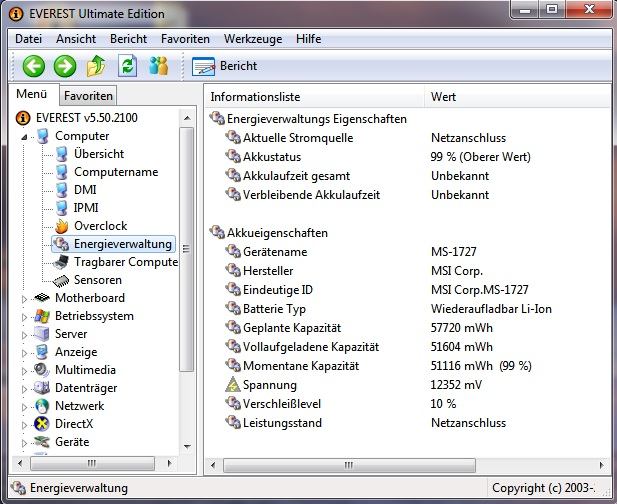
Task: Refresh the page with the green arrows icon
Action: 127,66
